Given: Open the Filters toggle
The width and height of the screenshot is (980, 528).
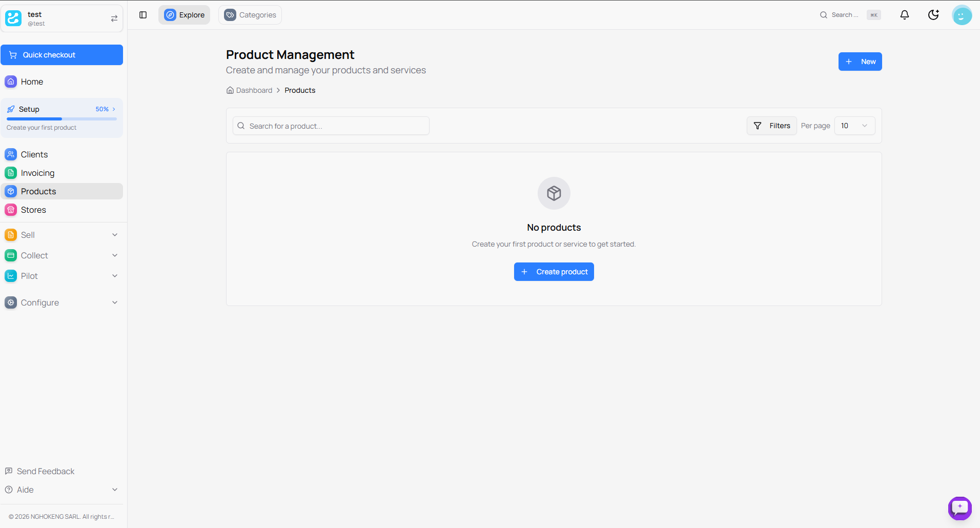Looking at the screenshot, I should click(x=772, y=126).
